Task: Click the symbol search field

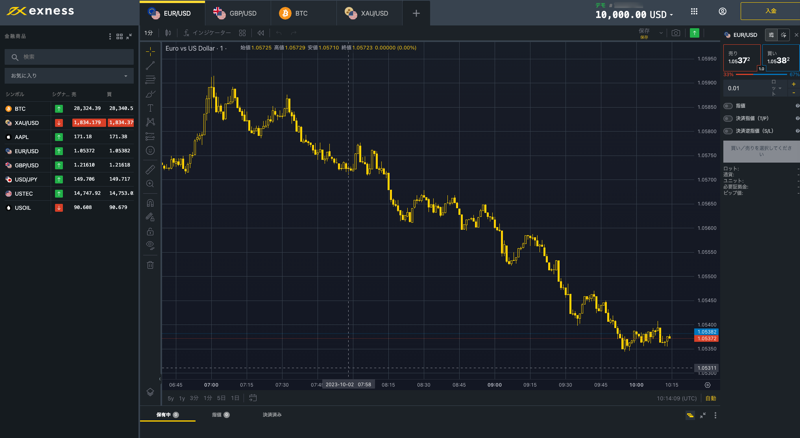Action: point(69,57)
